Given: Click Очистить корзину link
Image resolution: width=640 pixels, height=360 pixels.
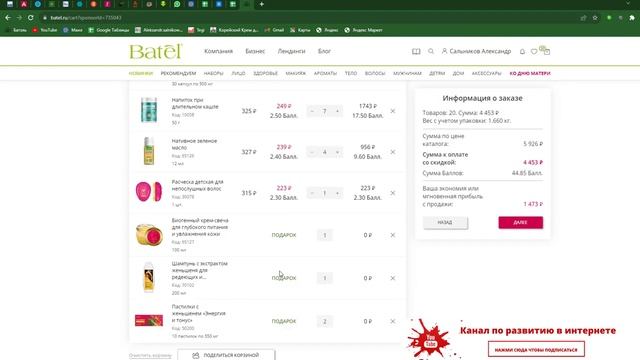Looking at the screenshot, I should [x=150, y=356].
